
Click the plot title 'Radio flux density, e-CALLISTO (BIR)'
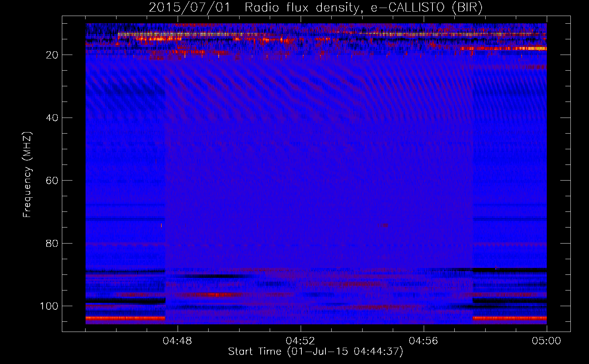[363, 8]
